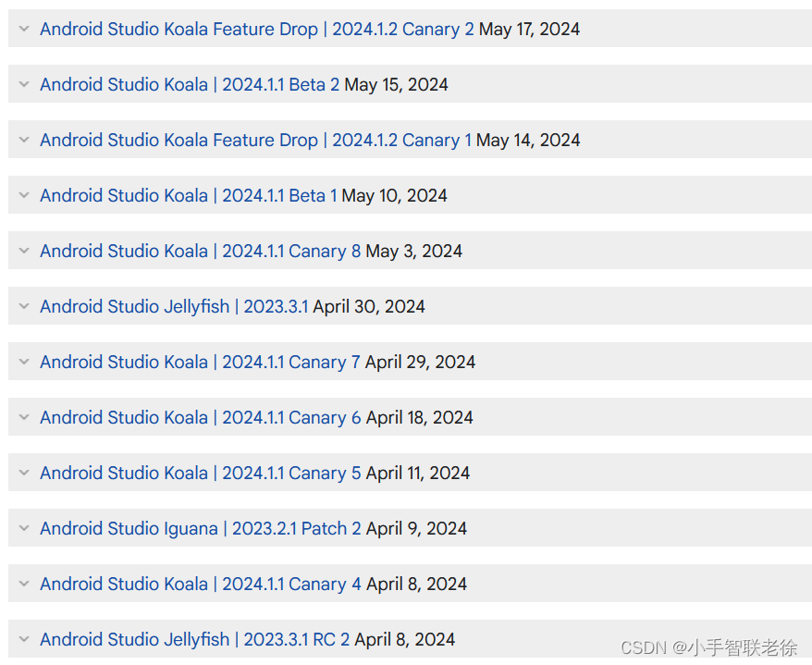Viewport: 812px width, 665px height.
Task: Click the date text May 15, 2024
Action: 396,84
